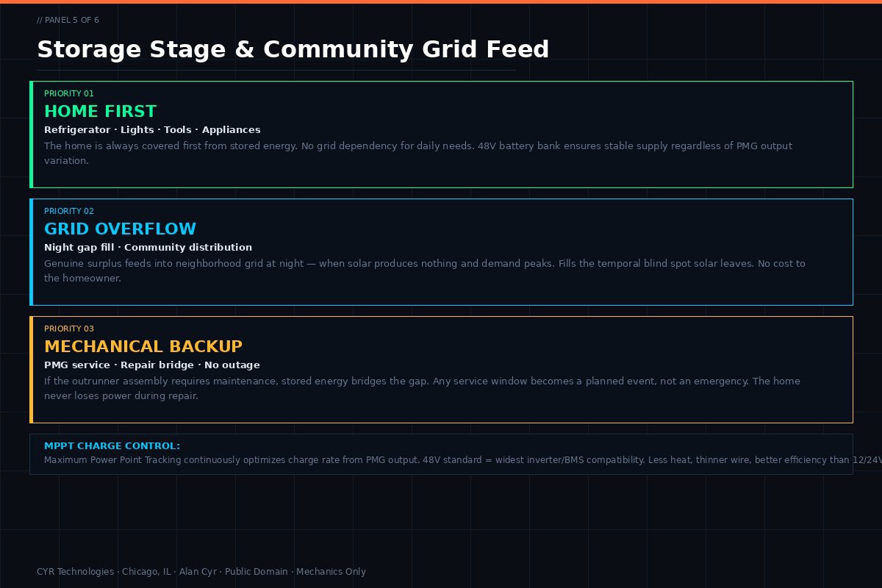Click "Refrigerator · Lights · Tools · Appliances" subtitle

152,130
